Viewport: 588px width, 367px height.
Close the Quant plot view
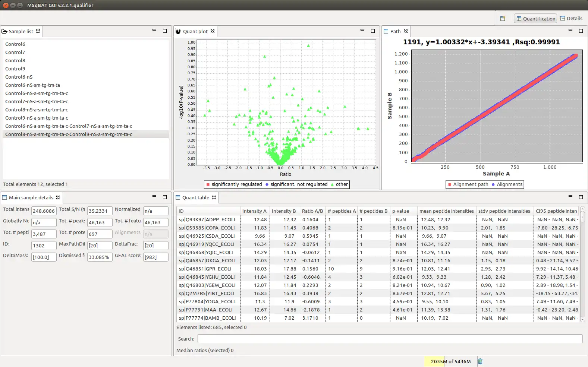point(213,32)
